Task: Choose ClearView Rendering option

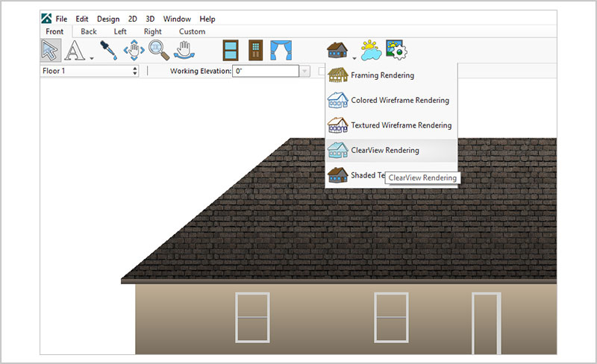Action: click(x=391, y=151)
